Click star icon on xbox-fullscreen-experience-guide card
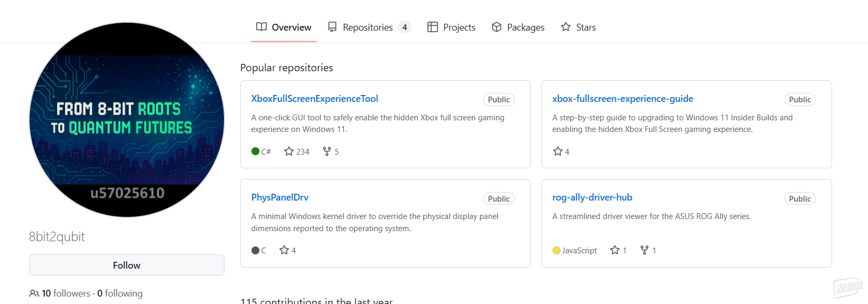868x304 pixels. coord(557,151)
